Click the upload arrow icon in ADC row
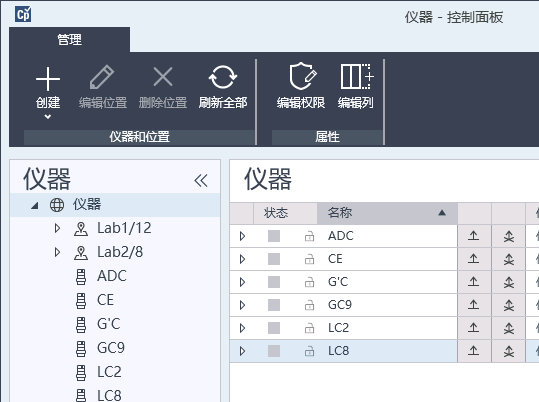 click(x=474, y=236)
